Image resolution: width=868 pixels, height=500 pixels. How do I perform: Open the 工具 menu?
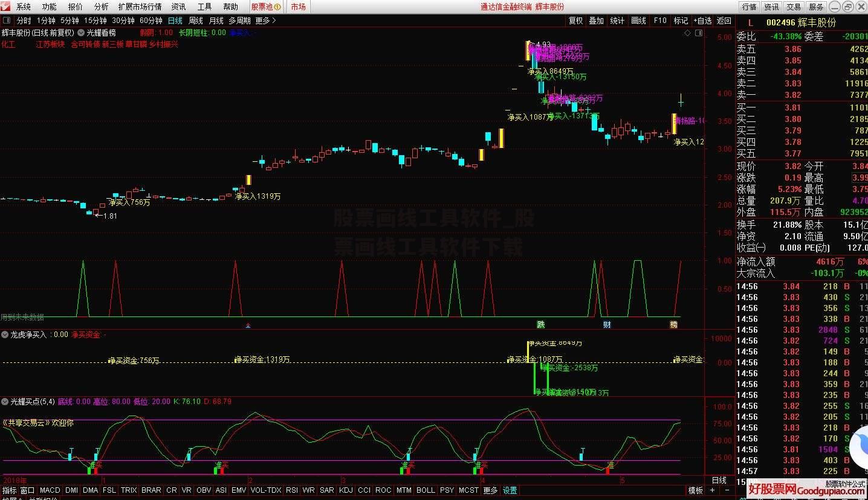[205, 7]
